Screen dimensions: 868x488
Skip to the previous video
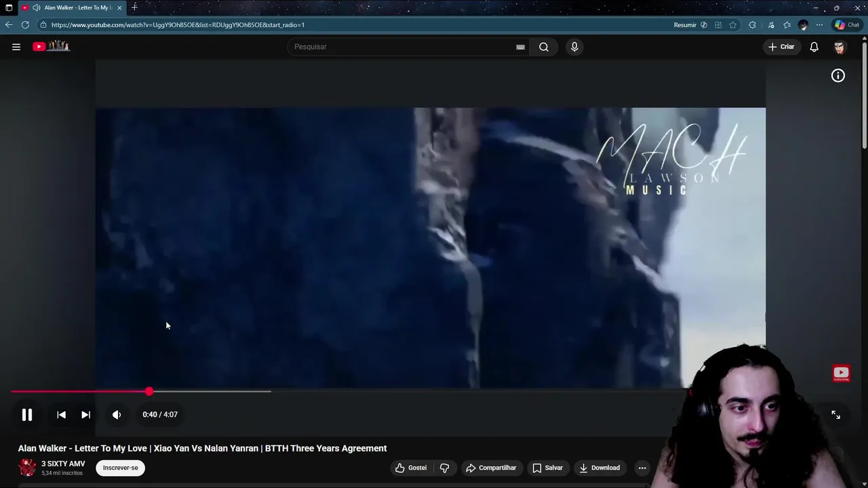[x=61, y=415]
